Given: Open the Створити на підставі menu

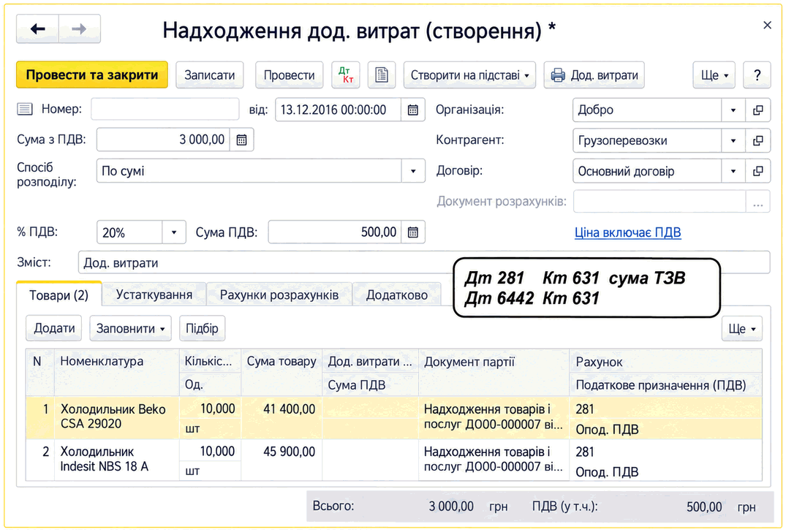Looking at the screenshot, I should tap(469, 75).
